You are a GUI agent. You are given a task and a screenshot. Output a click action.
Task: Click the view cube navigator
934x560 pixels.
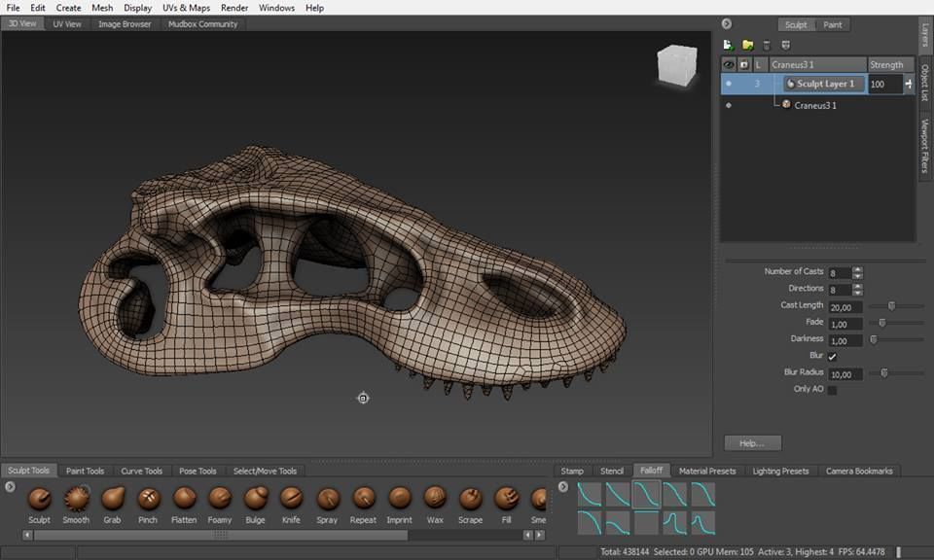point(677,65)
